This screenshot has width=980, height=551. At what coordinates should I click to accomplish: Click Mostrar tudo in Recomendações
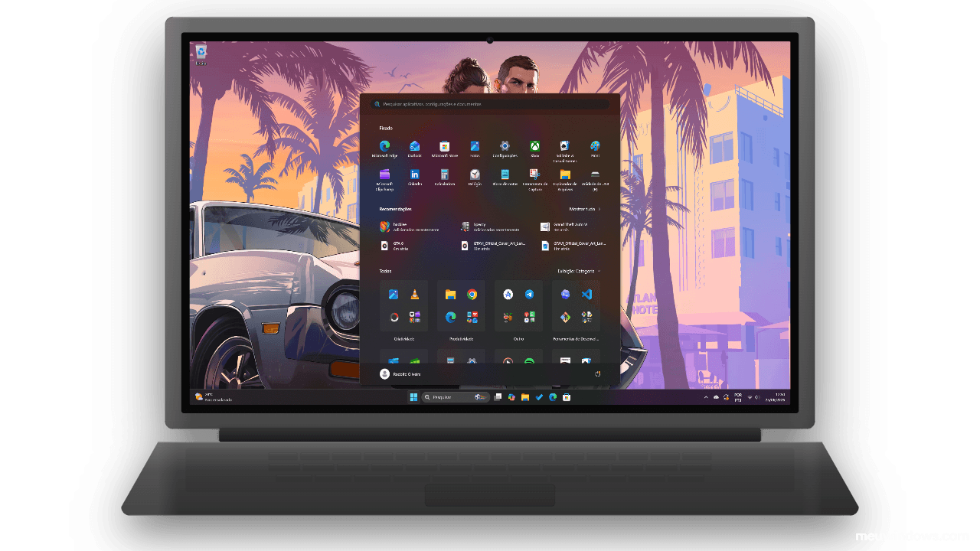point(584,209)
